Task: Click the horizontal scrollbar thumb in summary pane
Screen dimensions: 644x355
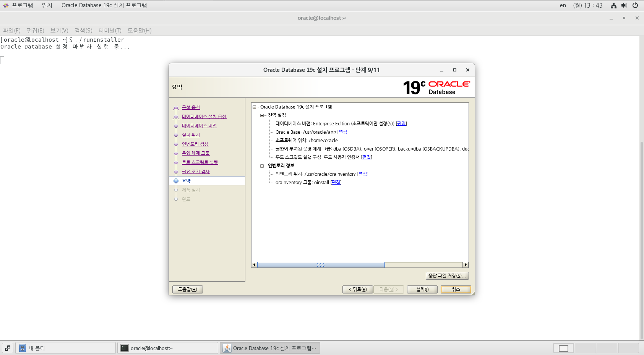Action: 321,265
